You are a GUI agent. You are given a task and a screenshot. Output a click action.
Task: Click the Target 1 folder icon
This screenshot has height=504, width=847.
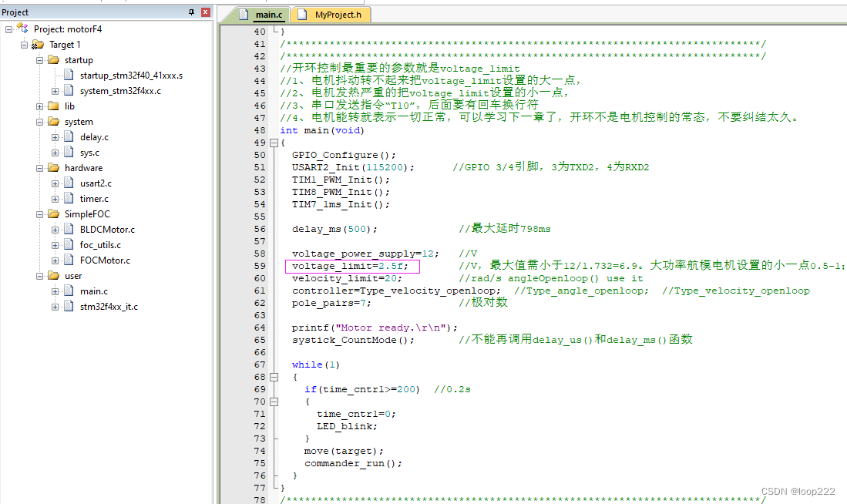37,44
